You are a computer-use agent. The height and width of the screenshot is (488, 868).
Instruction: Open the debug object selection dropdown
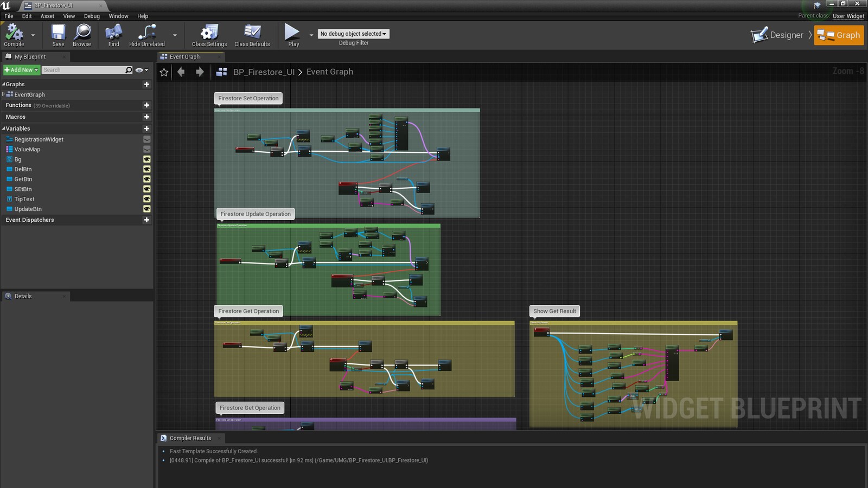click(x=353, y=34)
